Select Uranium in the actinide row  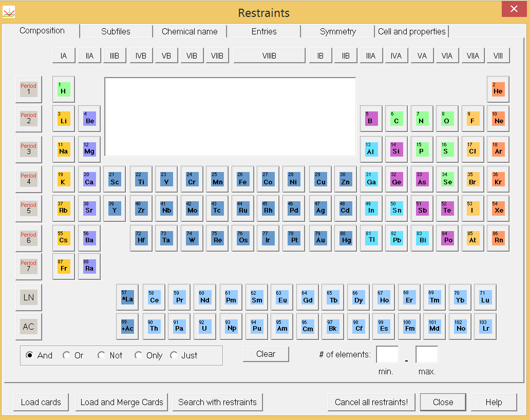pos(204,327)
